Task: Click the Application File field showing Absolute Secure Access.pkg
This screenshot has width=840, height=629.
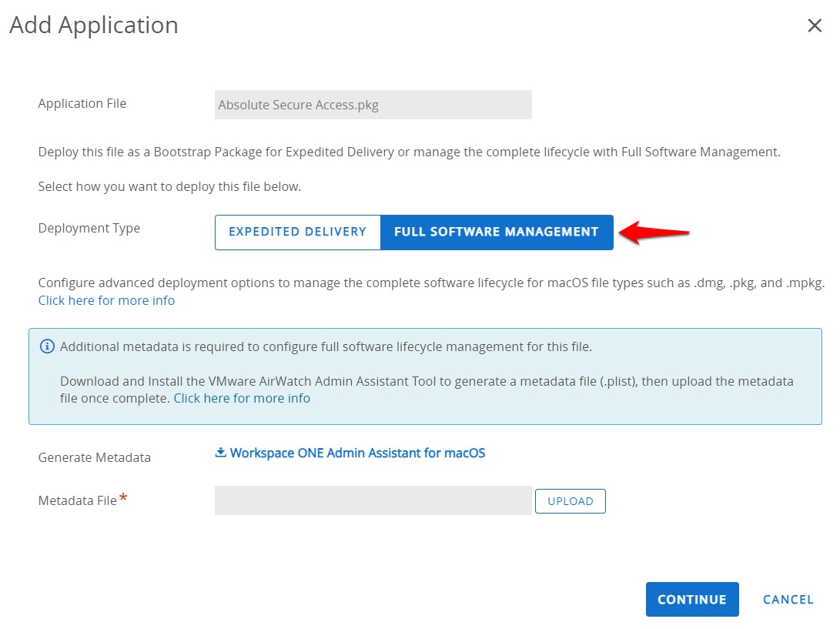Action: 373,105
